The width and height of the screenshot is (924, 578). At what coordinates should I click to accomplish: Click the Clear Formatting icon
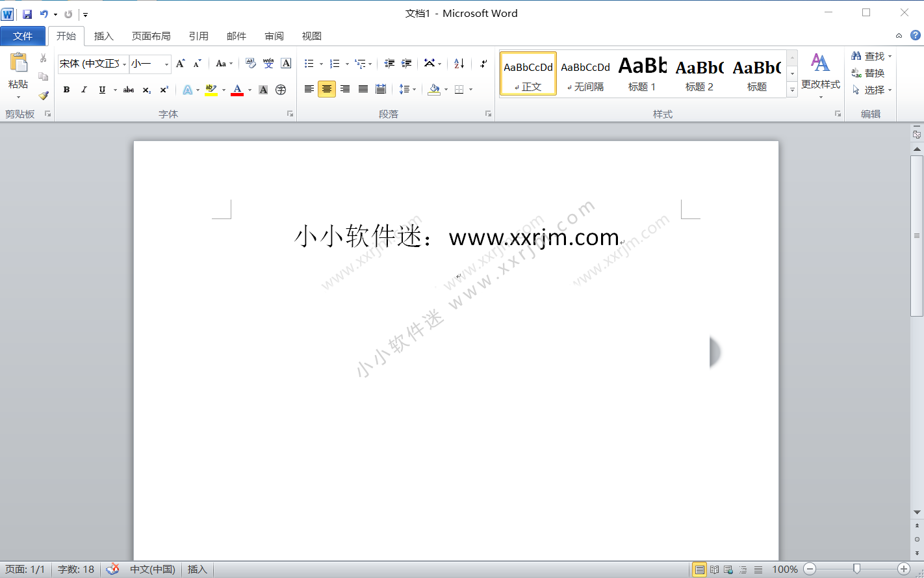[251, 63]
